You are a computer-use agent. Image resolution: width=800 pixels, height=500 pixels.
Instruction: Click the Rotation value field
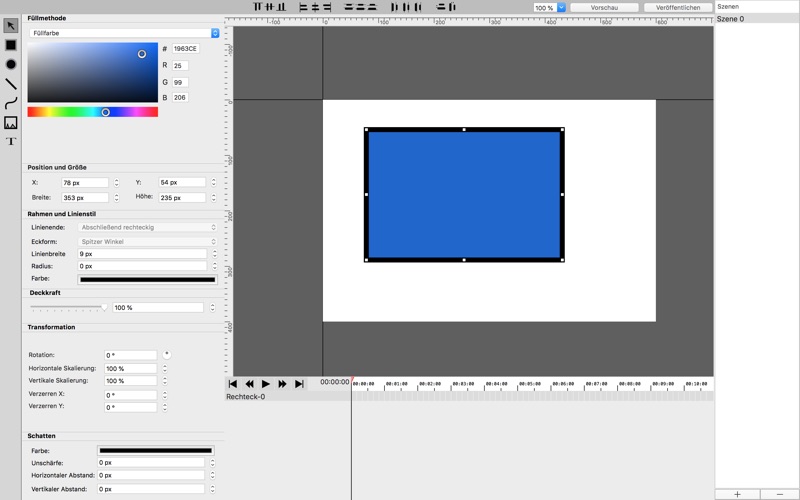pos(131,355)
